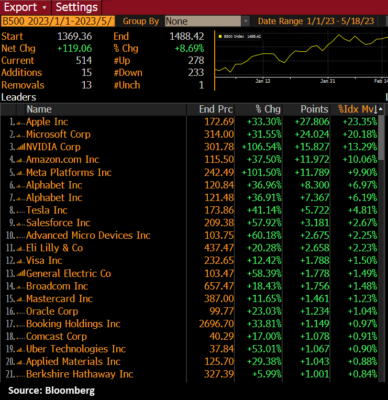388x400 pixels.
Task: Select the Advanced Micro Devices Inc row
Action: pyautogui.click(x=88, y=235)
